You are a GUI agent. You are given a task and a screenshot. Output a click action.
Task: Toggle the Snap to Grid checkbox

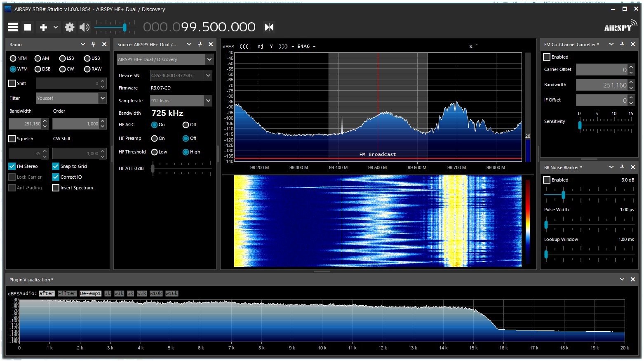click(56, 166)
